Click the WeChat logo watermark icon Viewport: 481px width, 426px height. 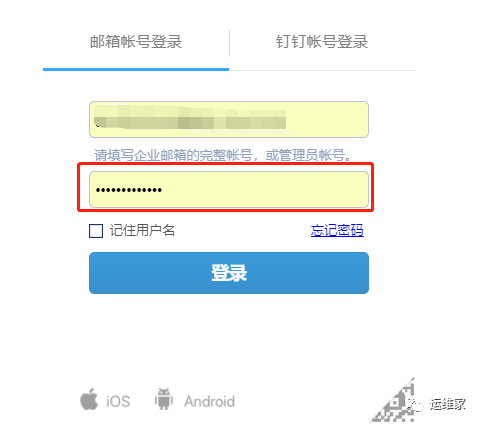point(415,404)
